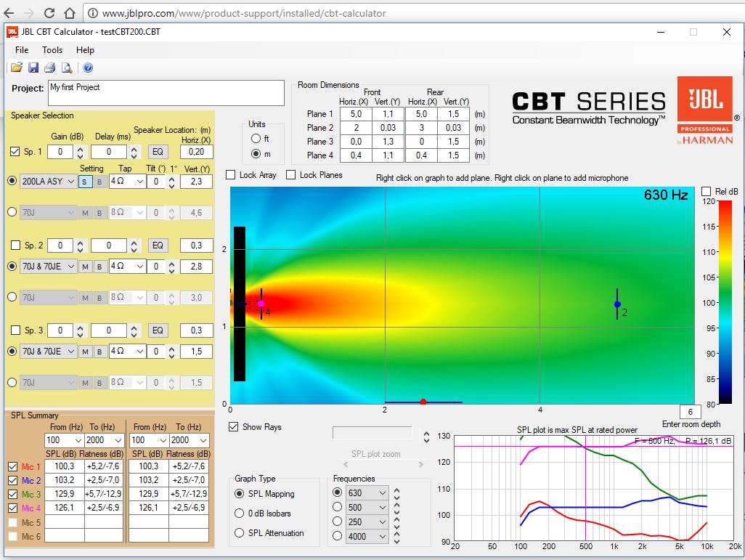Click Plane 1 Front Horiz. 5,0 field
The image size is (745, 560).
click(x=356, y=114)
